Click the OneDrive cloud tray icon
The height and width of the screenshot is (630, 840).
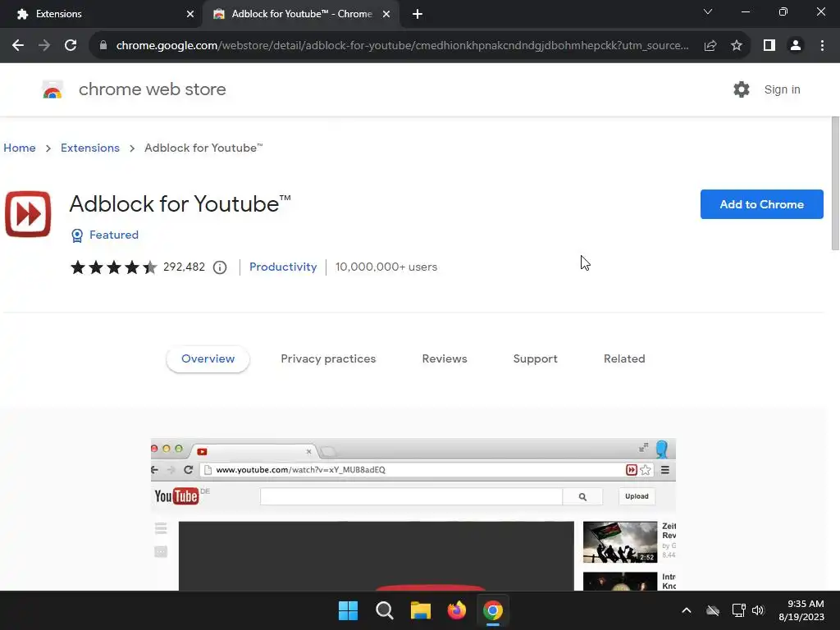pyautogui.click(x=713, y=610)
